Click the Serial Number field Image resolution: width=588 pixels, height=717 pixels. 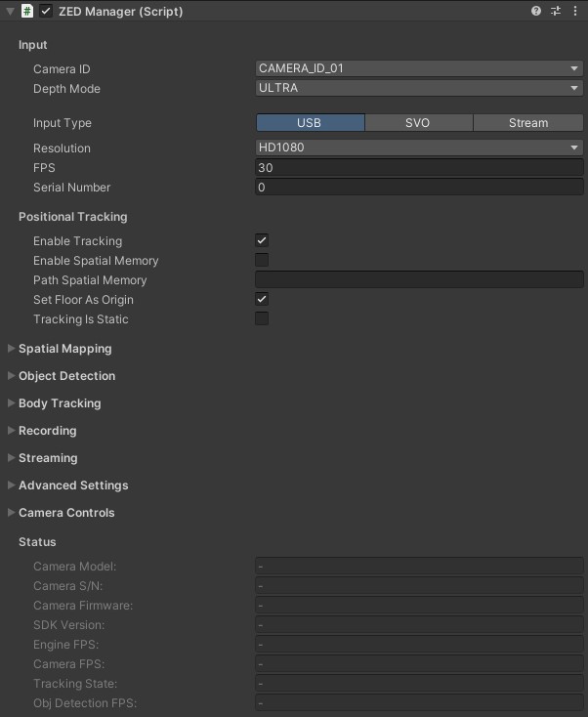click(x=419, y=188)
